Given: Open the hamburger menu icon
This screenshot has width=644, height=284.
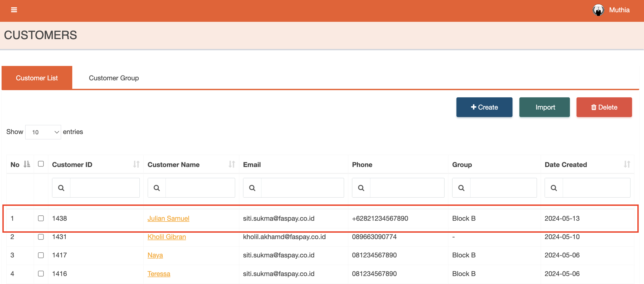Looking at the screenshot, I should 14,10.
